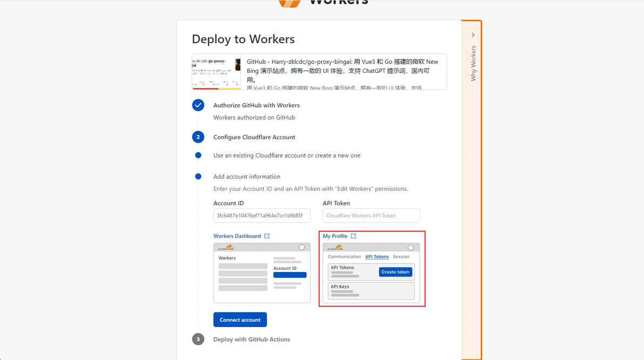The image size is (644, 360).
Task: Click the Deploy to Workers page title
Action: click(x=243, y=39)
